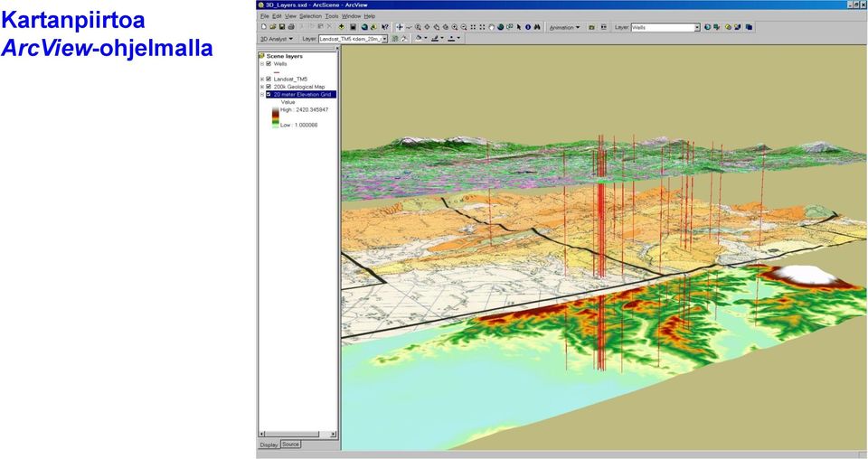Image resolution: width=868 pixels, height=459 pixels.
Task: Click the Narrow field of view icon
Action: [x=473, y=26]
